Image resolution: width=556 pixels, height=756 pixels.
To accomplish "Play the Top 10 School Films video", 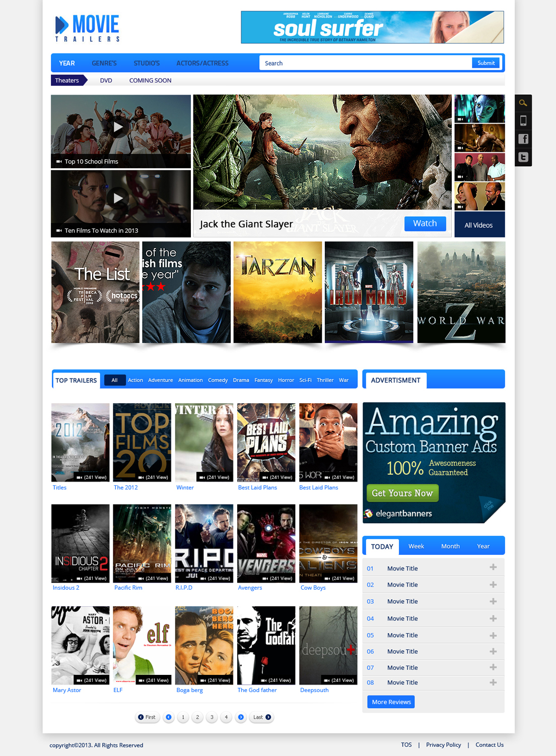I will pyautogui.click(x=118, y=127).
